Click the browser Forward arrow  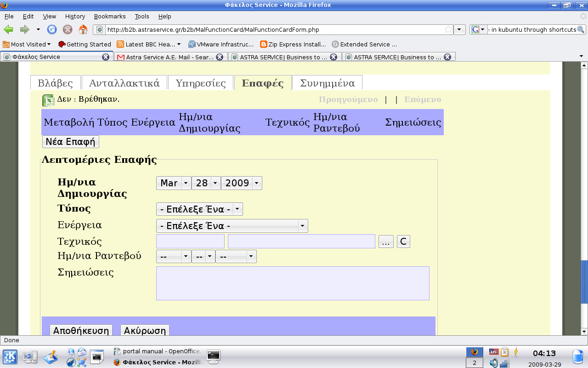pos(24,29)
